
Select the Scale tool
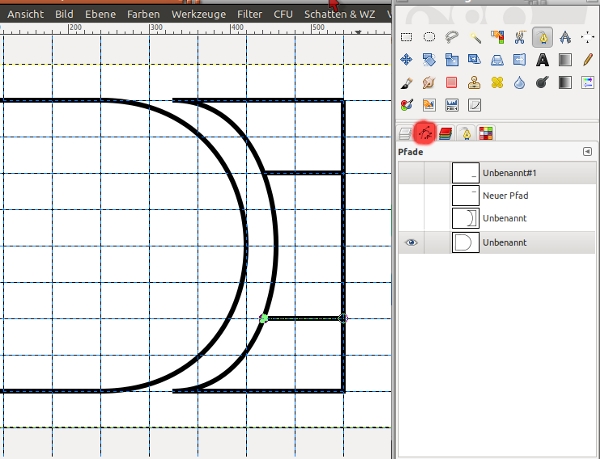pyautogui.click(x=452, y=60)
